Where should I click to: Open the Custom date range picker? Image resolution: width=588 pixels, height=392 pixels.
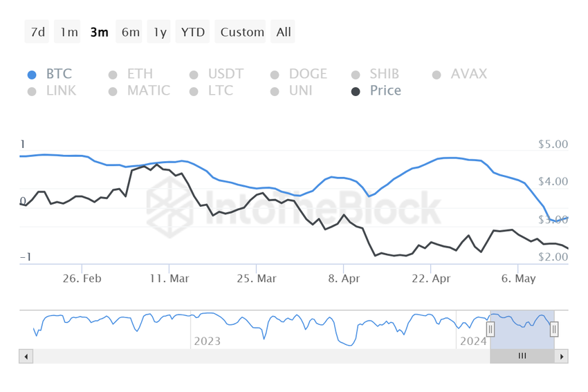pos(242,32)
